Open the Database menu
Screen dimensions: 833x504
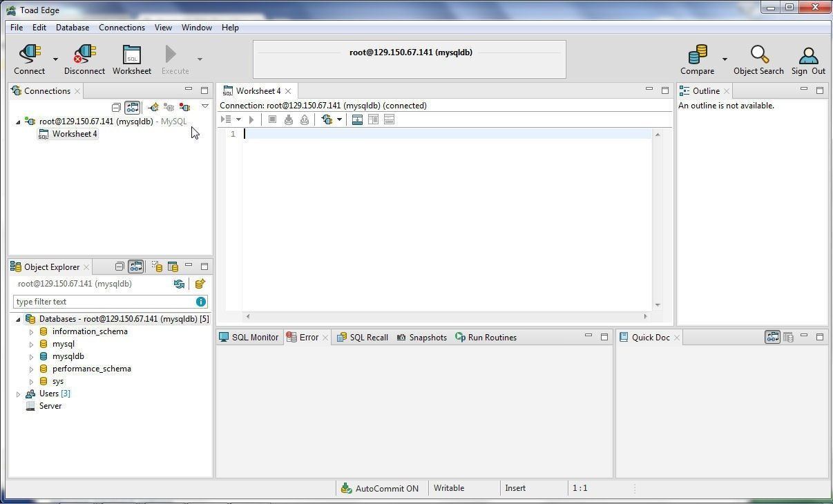(73, 28)
